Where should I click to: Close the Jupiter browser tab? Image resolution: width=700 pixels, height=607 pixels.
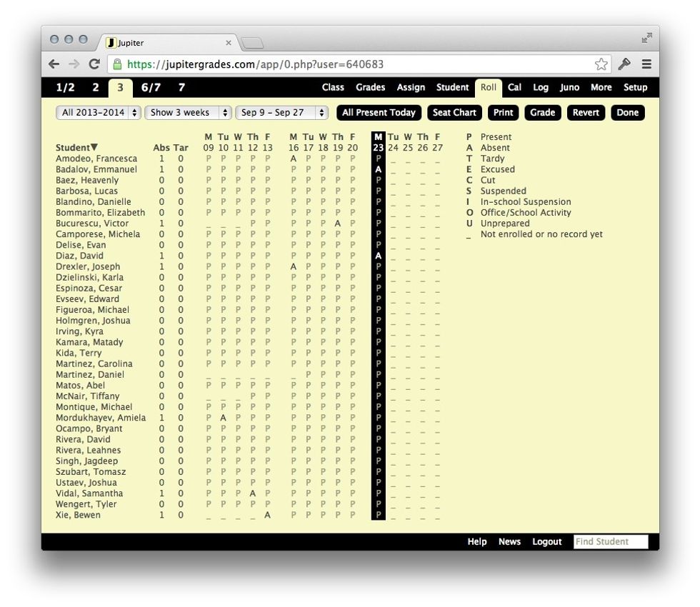[x=229, y=43]
